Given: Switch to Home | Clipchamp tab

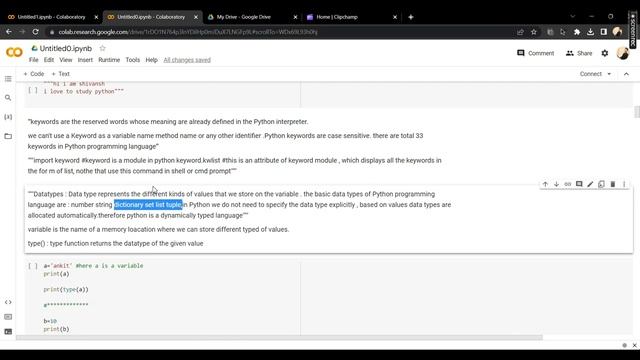Looking at the screenshot, I should point(337,17).
